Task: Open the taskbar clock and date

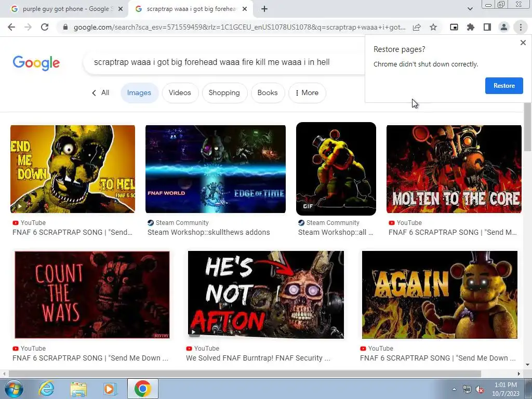Action: (505, 389)
